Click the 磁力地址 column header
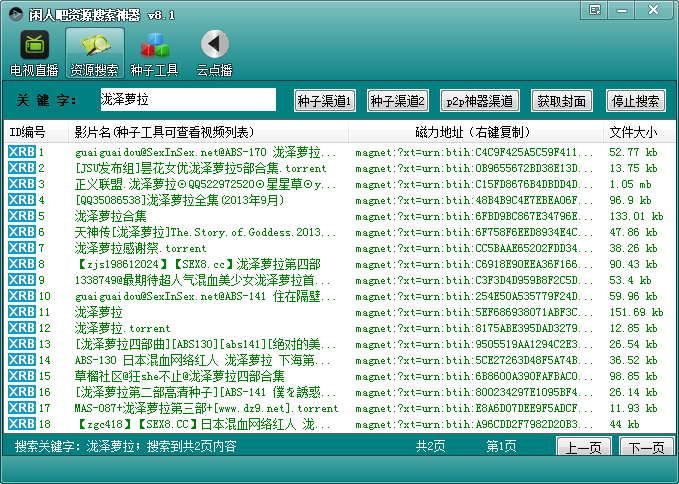Screen dimensions: 679x484 [x=476, y=132]
